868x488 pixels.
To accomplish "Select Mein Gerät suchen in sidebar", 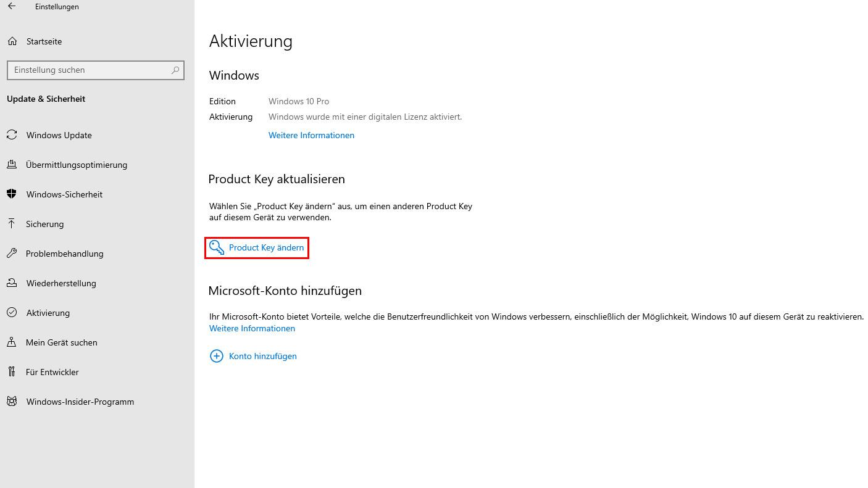I will tap(61, 342).
